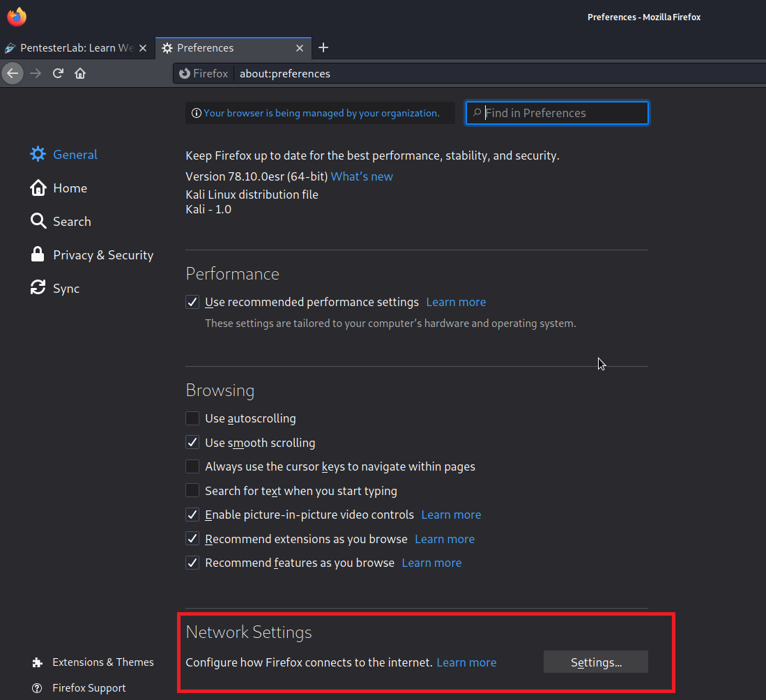766x700 pixels.
Task: Click the info icon in managed browser notice
Action: 197,113
